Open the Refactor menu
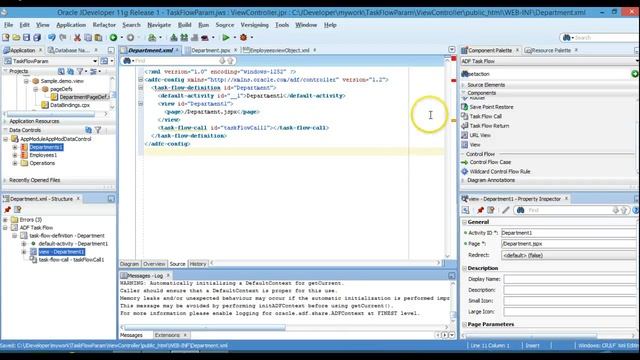 pyautogui.click(x=104, y=25)
